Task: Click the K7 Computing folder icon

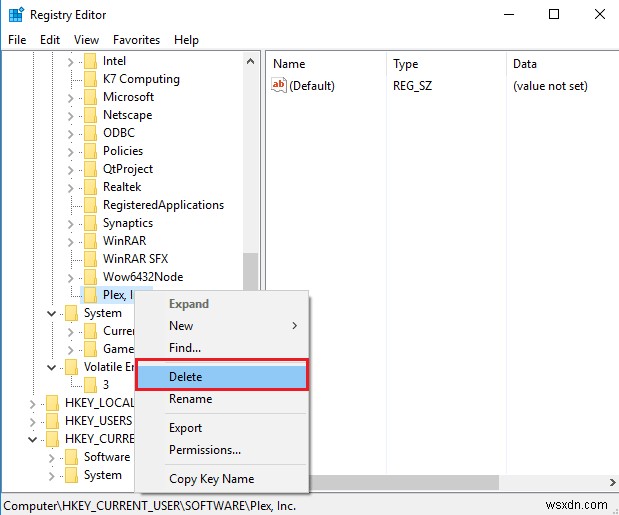Action: point(90,79)
